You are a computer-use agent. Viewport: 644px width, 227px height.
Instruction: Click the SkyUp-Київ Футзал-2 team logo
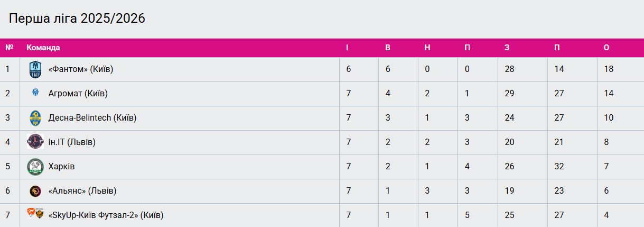pyautogui.click(x=35, y=213)
